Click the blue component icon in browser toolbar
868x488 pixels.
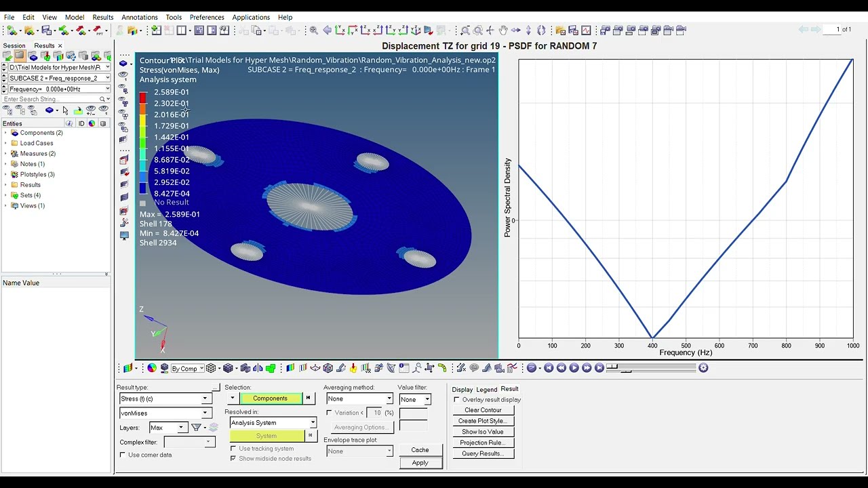pyautogui.click(x=50, y=110)
